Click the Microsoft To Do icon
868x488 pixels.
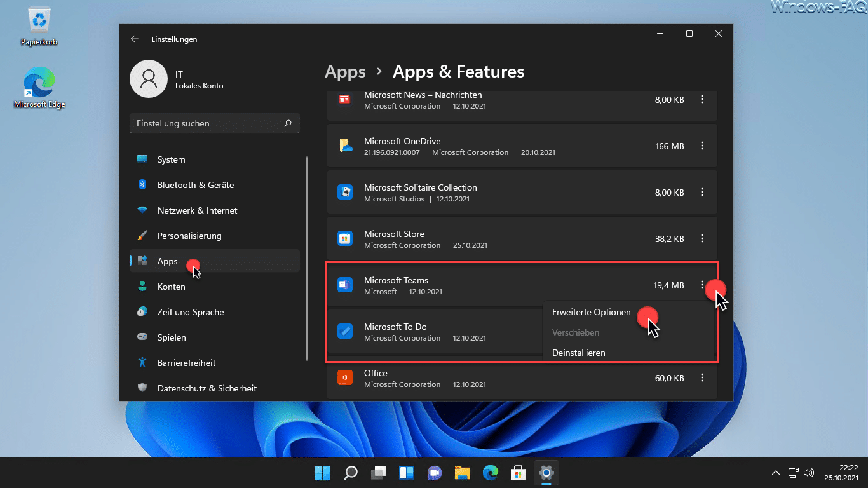(x=344, y=332)
